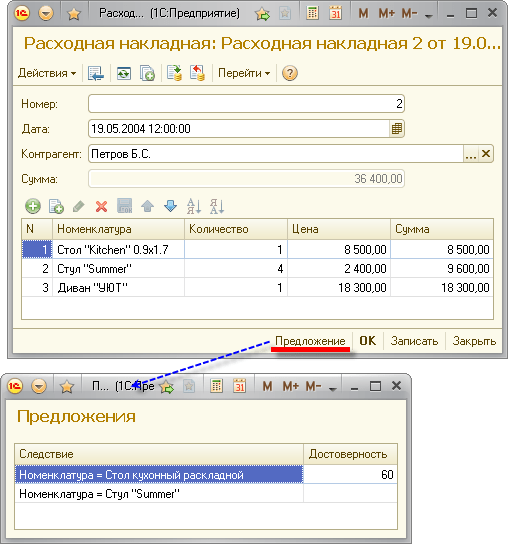508x544 pixels.
Task: Expand title bar overflow arrow in Предложения window
Action: click(x=333, y=389)
